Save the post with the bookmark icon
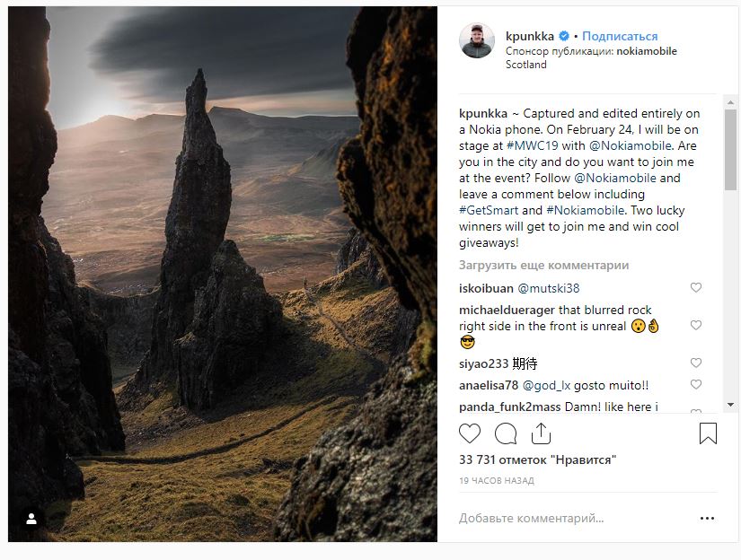Viewport: 741px width, 560px height. (708, 434)
